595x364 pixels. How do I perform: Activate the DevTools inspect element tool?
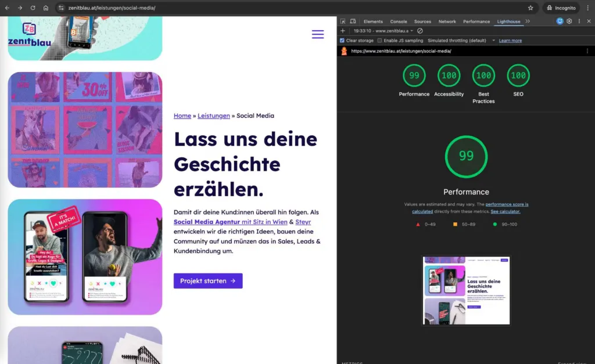pos(343,21)
